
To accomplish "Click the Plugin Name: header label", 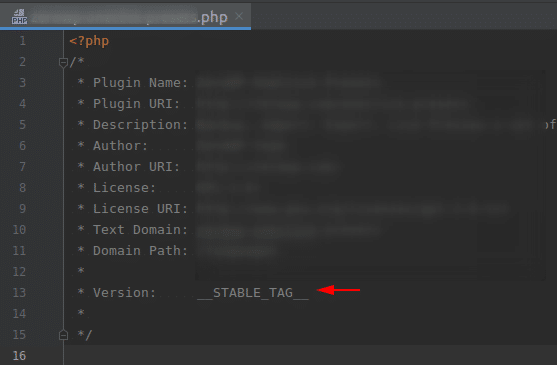I will click(x=140, y=83).
